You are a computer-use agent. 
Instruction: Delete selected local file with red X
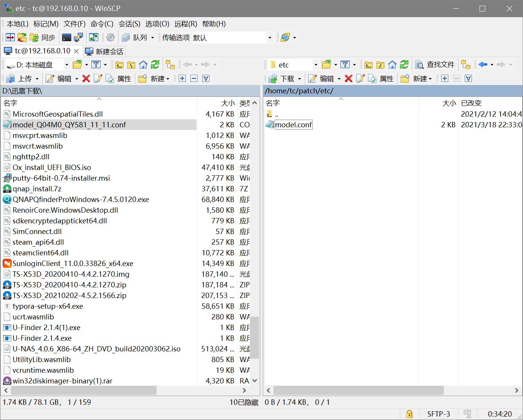86,79
